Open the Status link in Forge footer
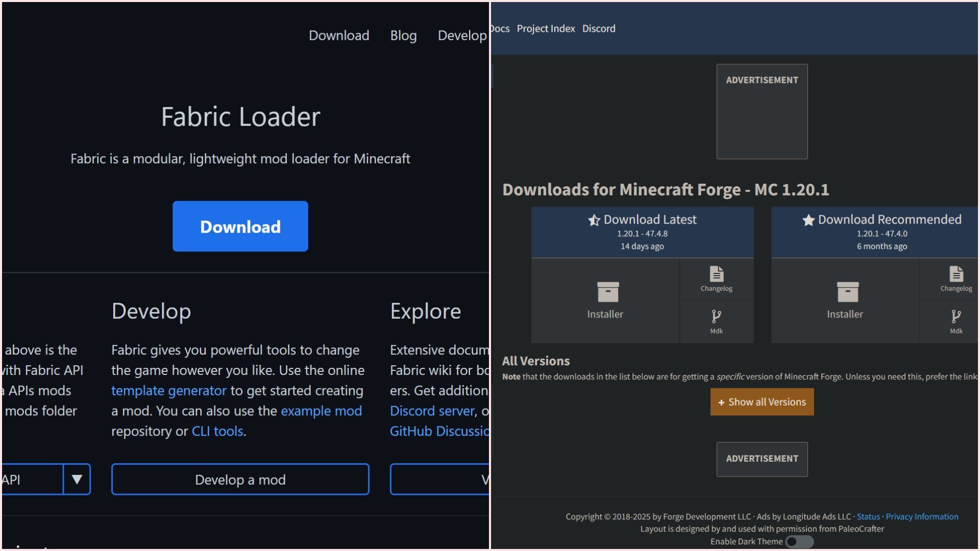Viewport: 980px width, 551px height. 868,517
